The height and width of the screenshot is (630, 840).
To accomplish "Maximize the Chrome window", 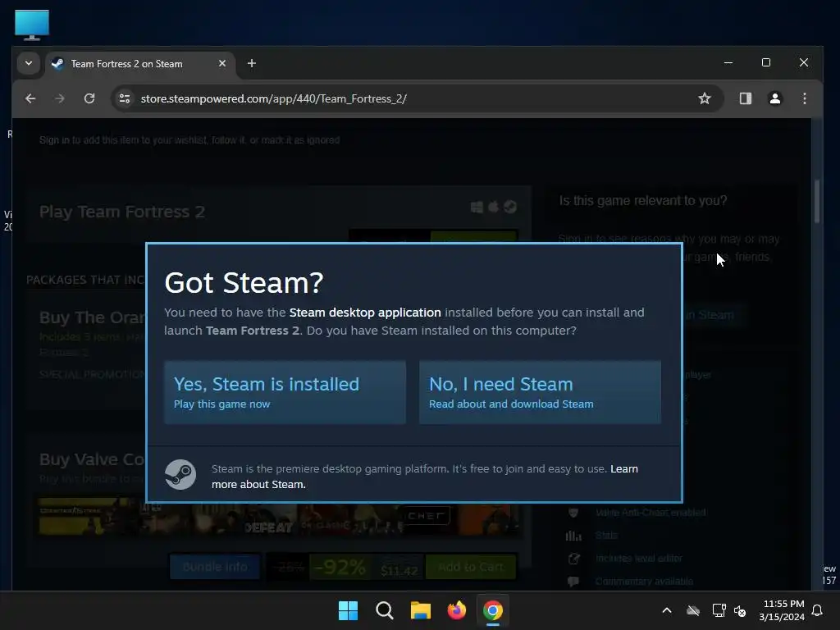I will pos(766,62).
